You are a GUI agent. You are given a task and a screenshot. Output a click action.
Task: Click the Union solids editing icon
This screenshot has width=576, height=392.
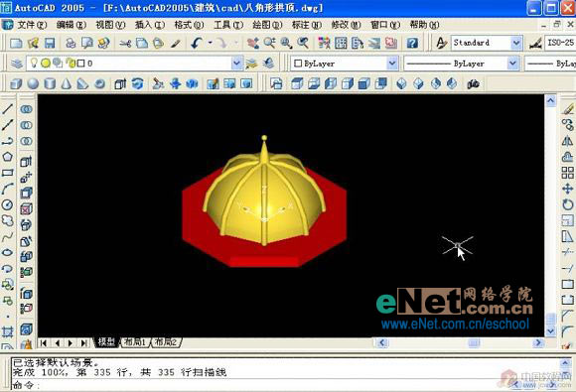pos(26,109)
